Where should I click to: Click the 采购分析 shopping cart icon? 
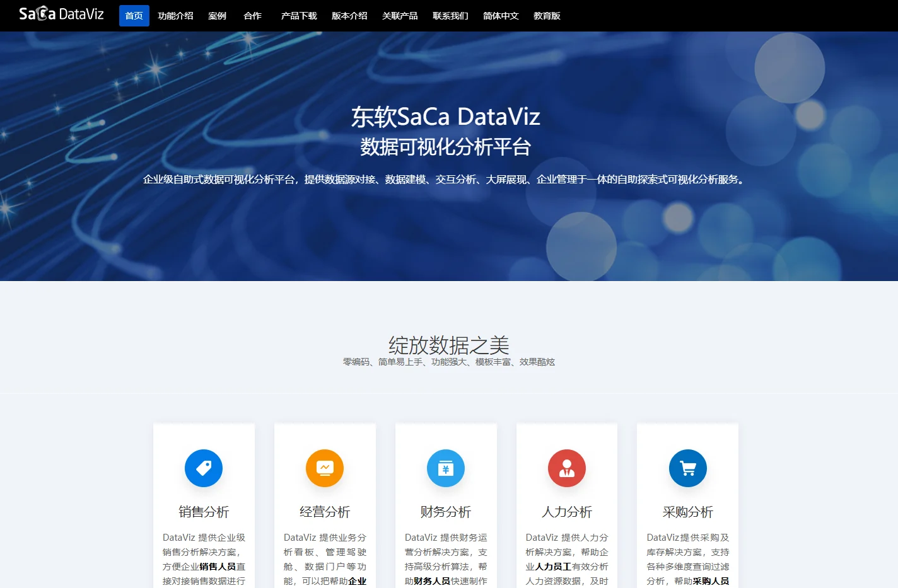point(688,468)
